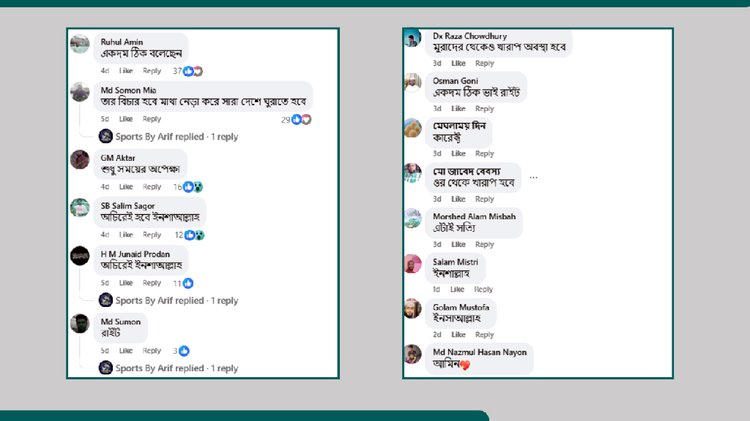Like Morshed Alam Misbah's comment
Image resolution: width=750 pixels, height=421 pixels.
[x=458, y=244]
